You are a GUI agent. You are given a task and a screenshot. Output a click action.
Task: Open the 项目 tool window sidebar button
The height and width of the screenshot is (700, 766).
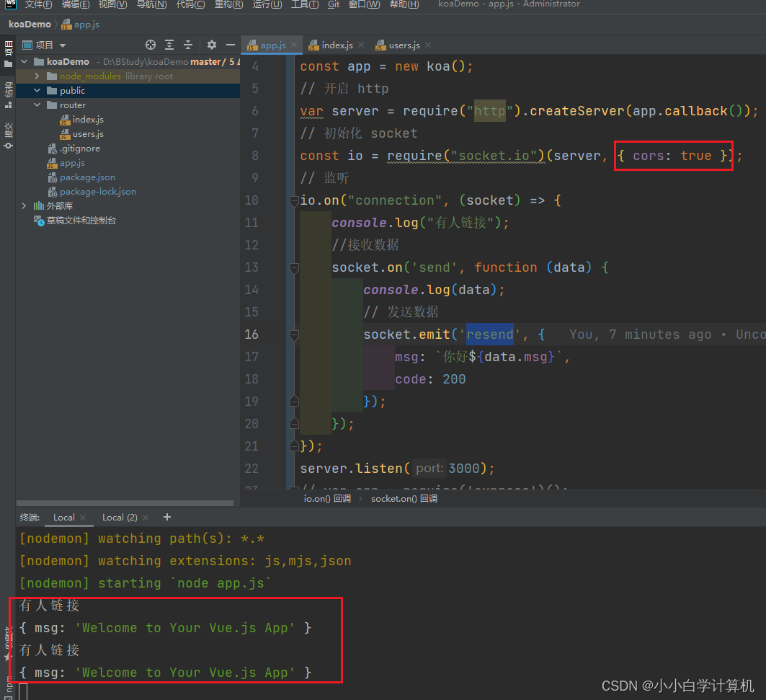[x=8, y=54]
